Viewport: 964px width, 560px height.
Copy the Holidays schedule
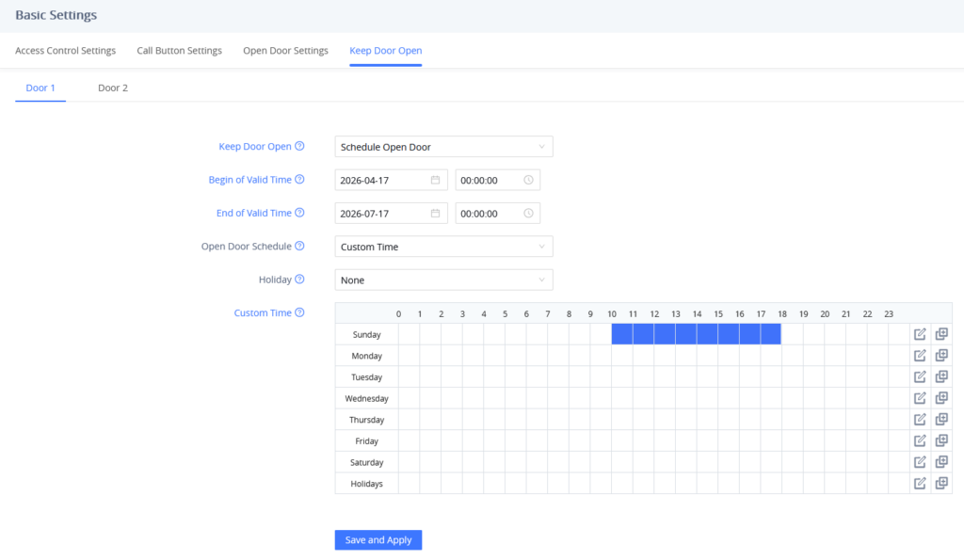pos(941,483)
